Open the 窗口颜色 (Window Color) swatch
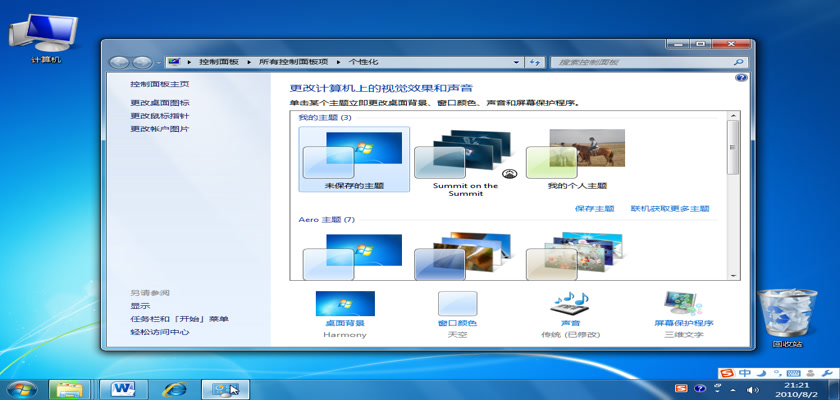 (457, 304)
